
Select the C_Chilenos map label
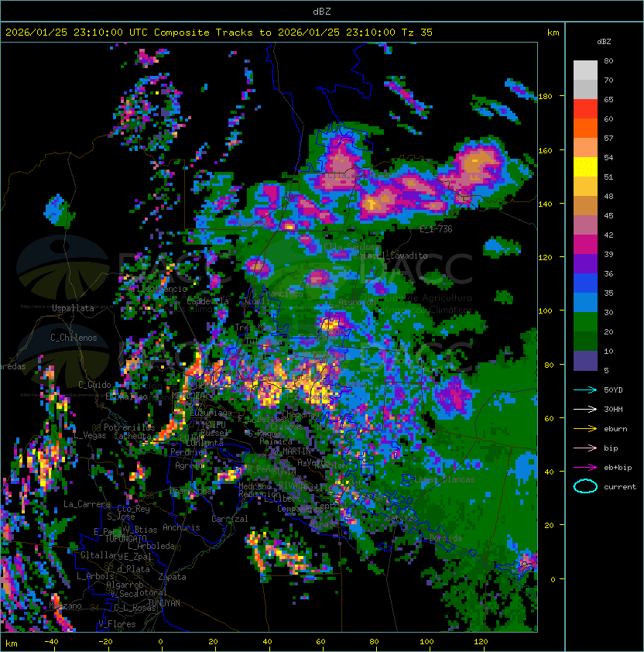coord(74,338)
